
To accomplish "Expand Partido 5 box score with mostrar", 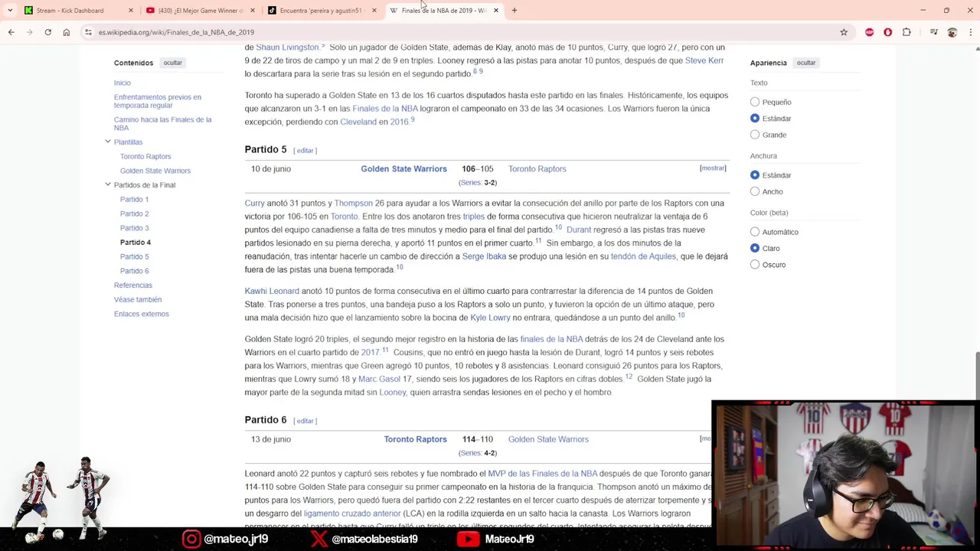I will click(x=713, y=168).
